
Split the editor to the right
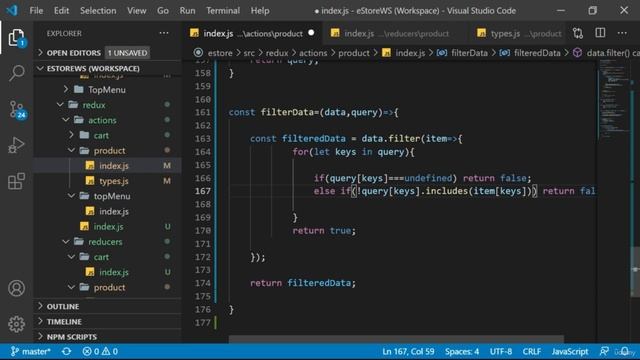point(600,33)
